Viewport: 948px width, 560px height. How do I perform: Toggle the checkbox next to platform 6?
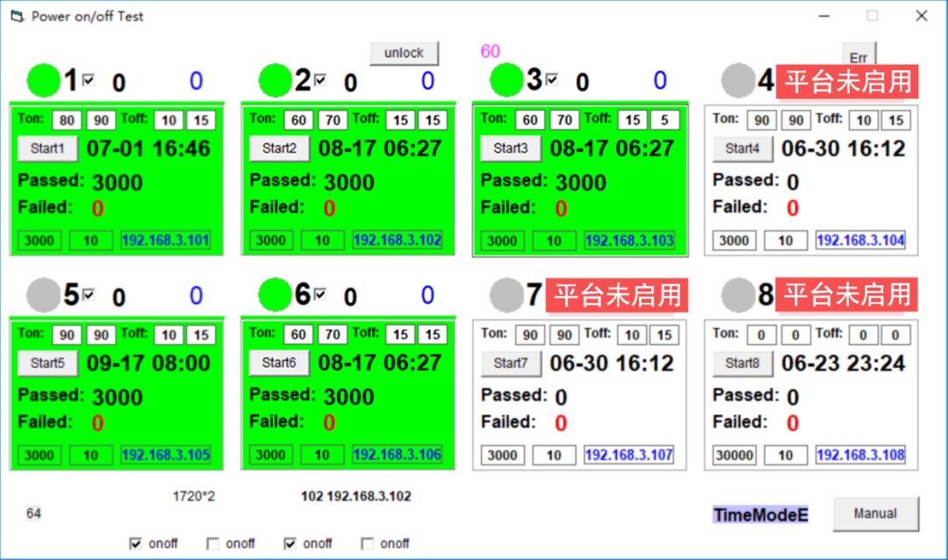point(320,294)
